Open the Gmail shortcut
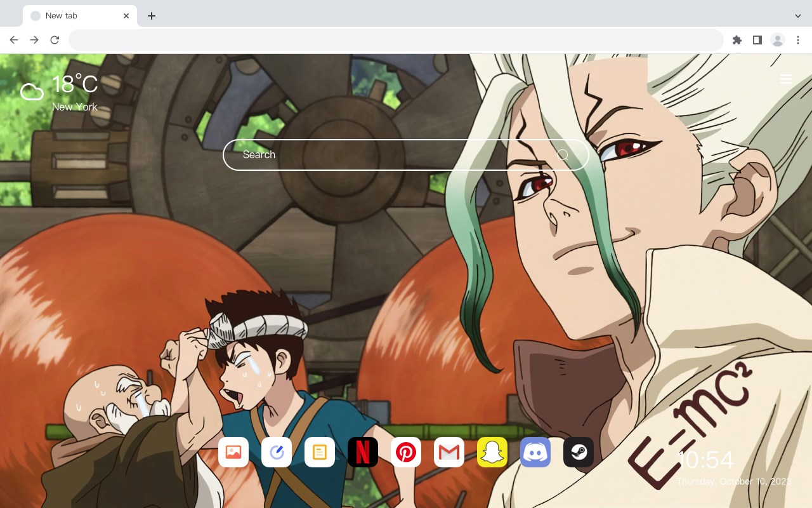The image size is (812, 508). click(449, 452)
